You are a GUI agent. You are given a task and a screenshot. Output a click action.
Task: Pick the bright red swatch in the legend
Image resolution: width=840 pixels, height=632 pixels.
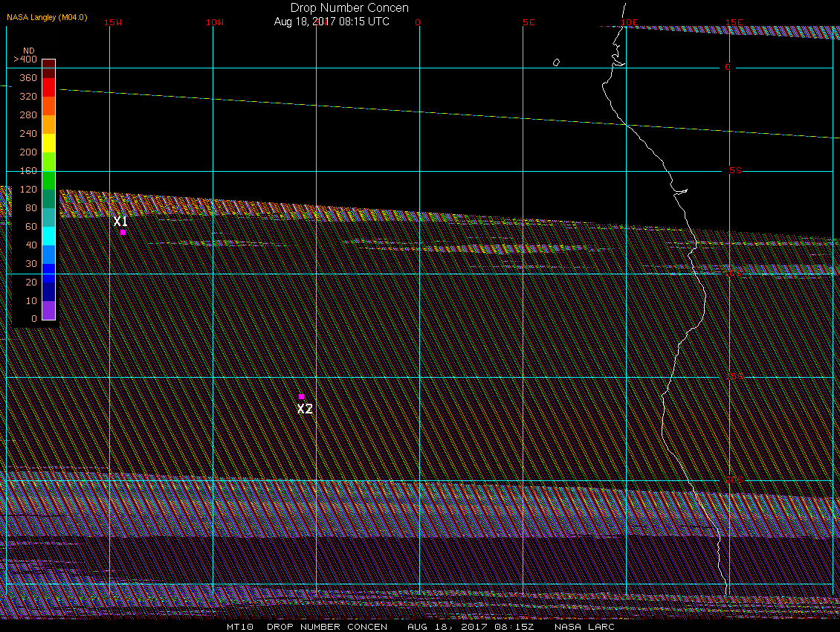pyautogui.click(x=49, y=88)
